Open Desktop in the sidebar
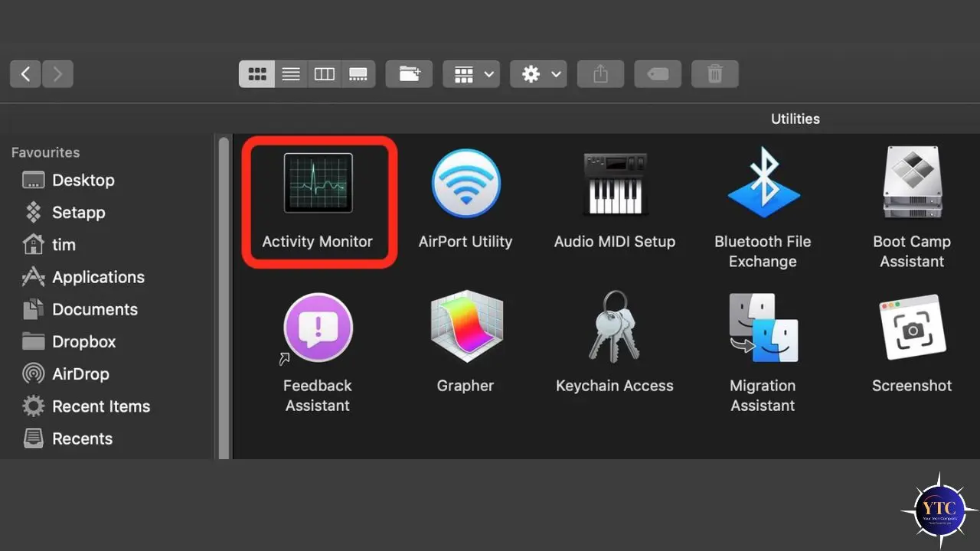980x551 pixels. coord(69,181)
